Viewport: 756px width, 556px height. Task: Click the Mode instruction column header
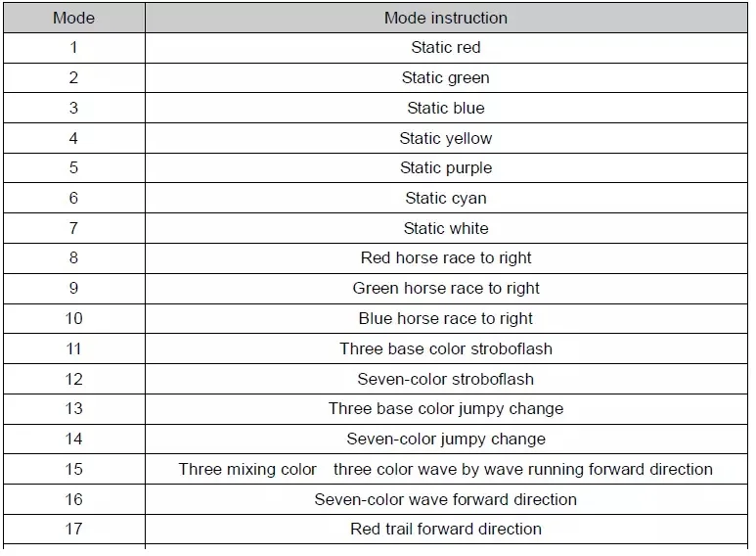coord(446,18)
